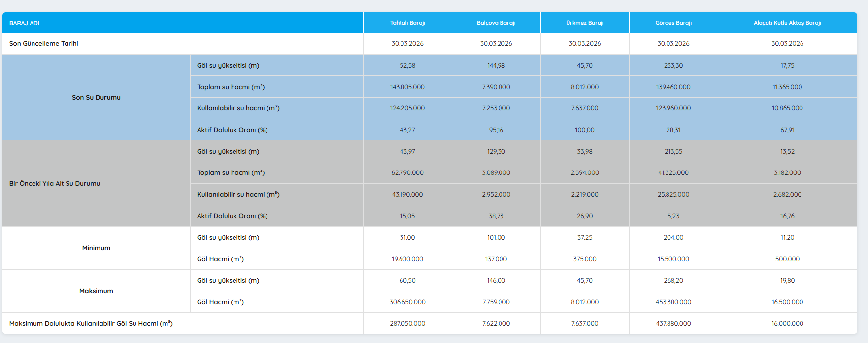Select Tahtalı's current fill rate 43,27

407,130
